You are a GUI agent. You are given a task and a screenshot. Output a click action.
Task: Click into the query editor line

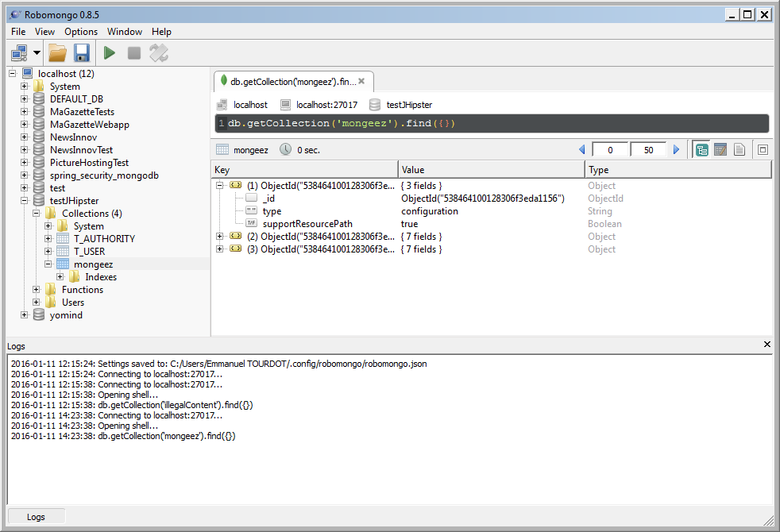click(x=492, y=123)
